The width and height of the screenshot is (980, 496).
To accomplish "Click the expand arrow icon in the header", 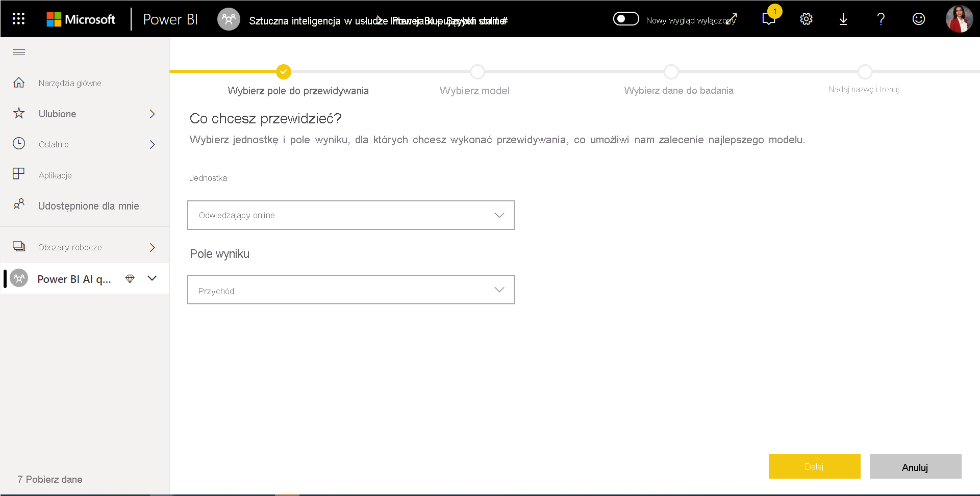I will (732, 19).
